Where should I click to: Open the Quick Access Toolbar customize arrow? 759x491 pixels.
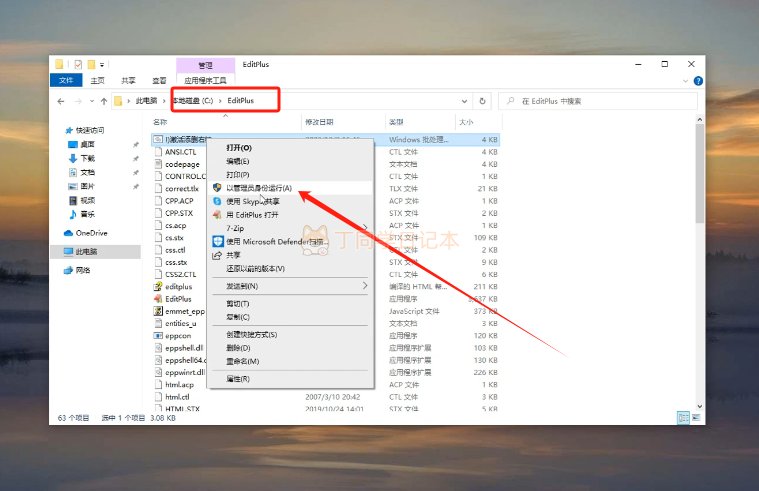pyautogui.click(x=102, y=64)
